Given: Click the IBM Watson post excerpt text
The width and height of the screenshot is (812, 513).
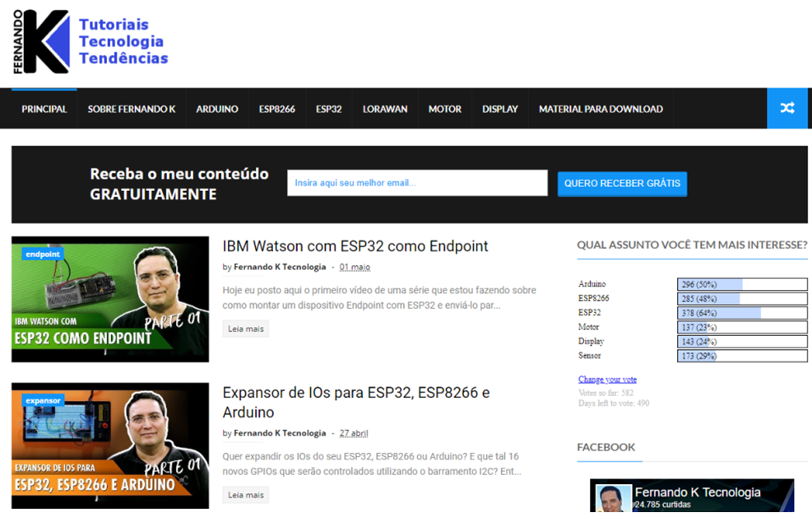Looking at the screenshot, I should 379,297.
